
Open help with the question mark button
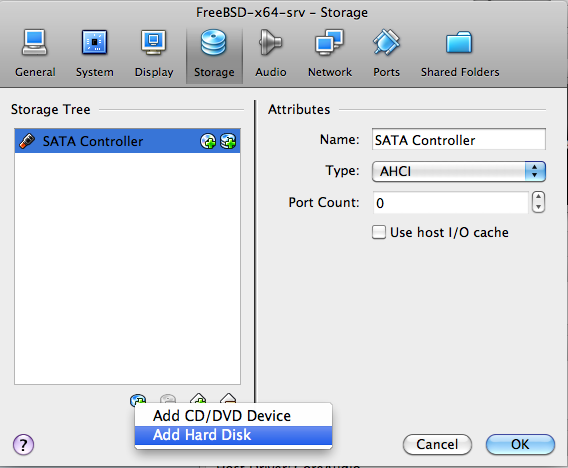point(24,444)
